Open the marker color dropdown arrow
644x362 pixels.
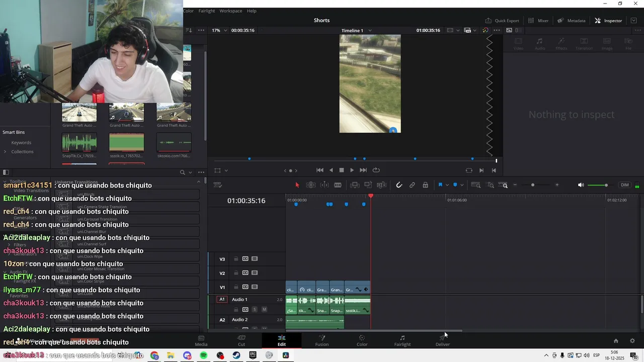pyautogui.click(x=461, y=185)
